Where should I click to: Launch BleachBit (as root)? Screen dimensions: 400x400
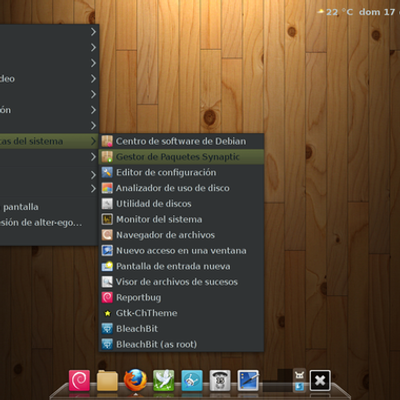[181, 344]
